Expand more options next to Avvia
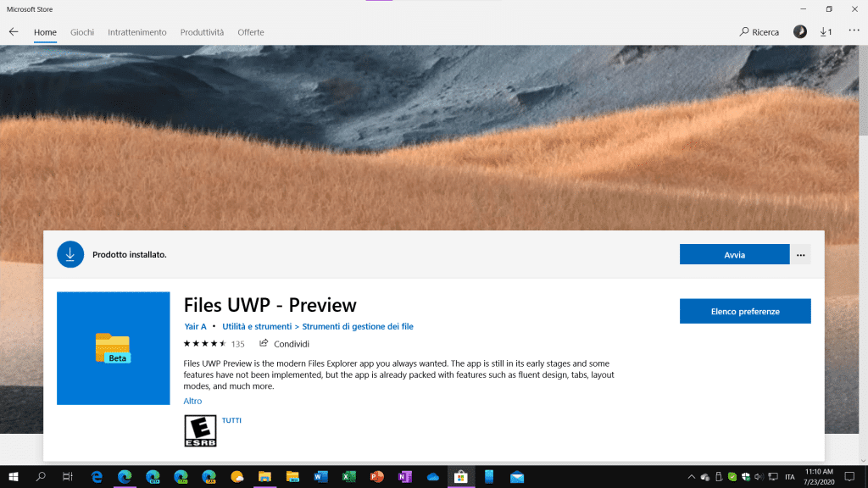 [800, 254]
